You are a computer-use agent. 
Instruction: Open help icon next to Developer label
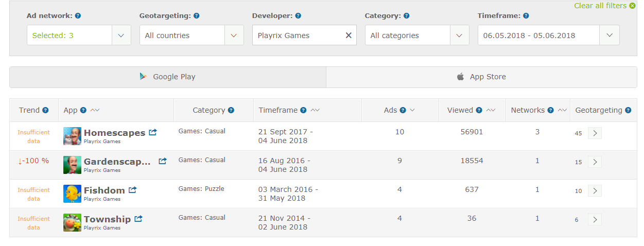[299, 16]
